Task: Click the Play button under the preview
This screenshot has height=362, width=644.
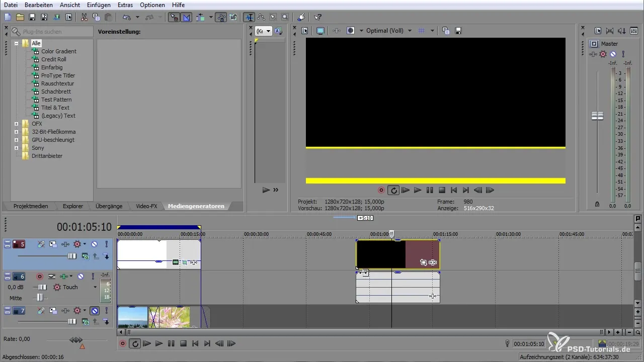Action: (418, 190)
